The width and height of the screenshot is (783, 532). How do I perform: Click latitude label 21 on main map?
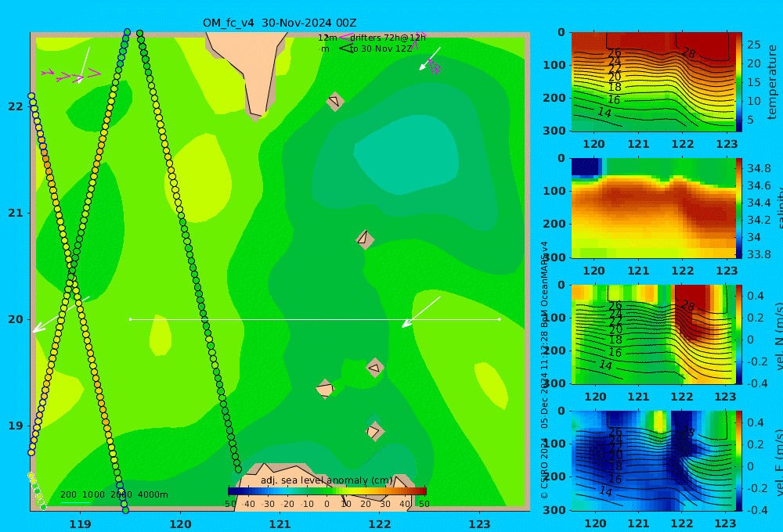pos(15,213)
